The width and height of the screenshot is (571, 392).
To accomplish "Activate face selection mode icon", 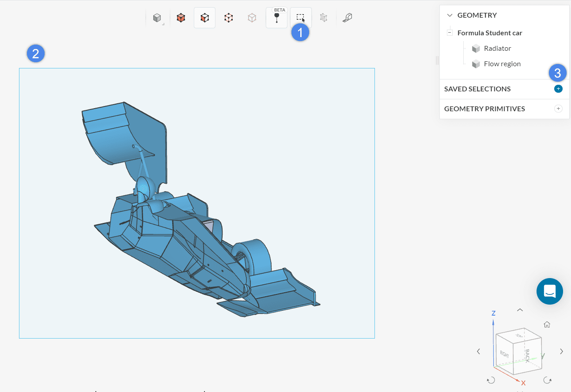I will point(204,18).
